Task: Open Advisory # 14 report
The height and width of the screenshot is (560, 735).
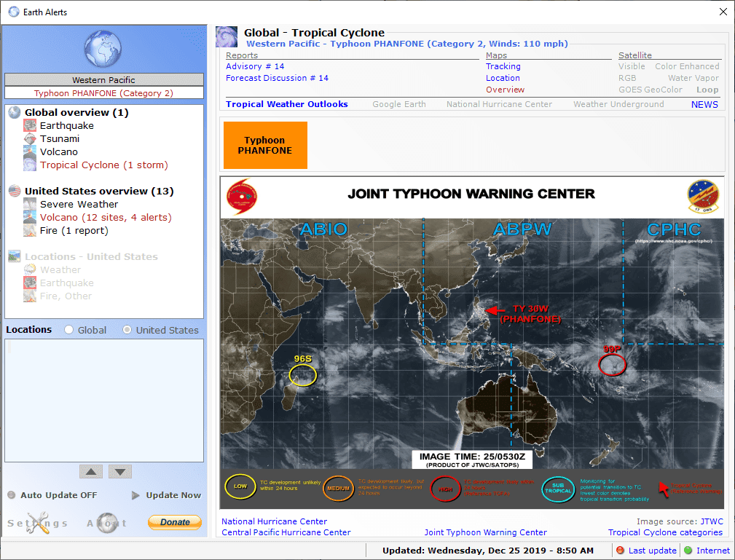Action: tap(255, 66)
